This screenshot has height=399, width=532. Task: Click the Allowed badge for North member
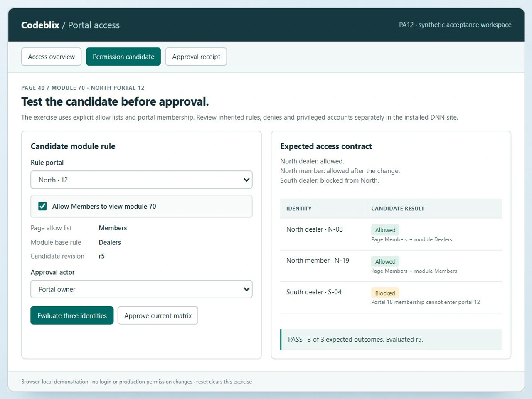coord(385,261)
